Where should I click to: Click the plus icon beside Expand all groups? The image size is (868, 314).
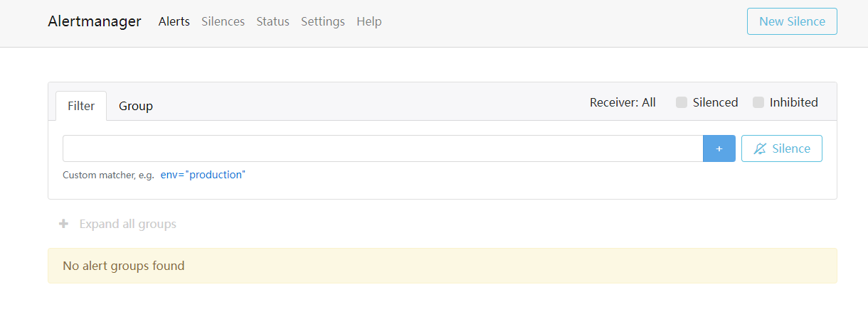point(63,224)
